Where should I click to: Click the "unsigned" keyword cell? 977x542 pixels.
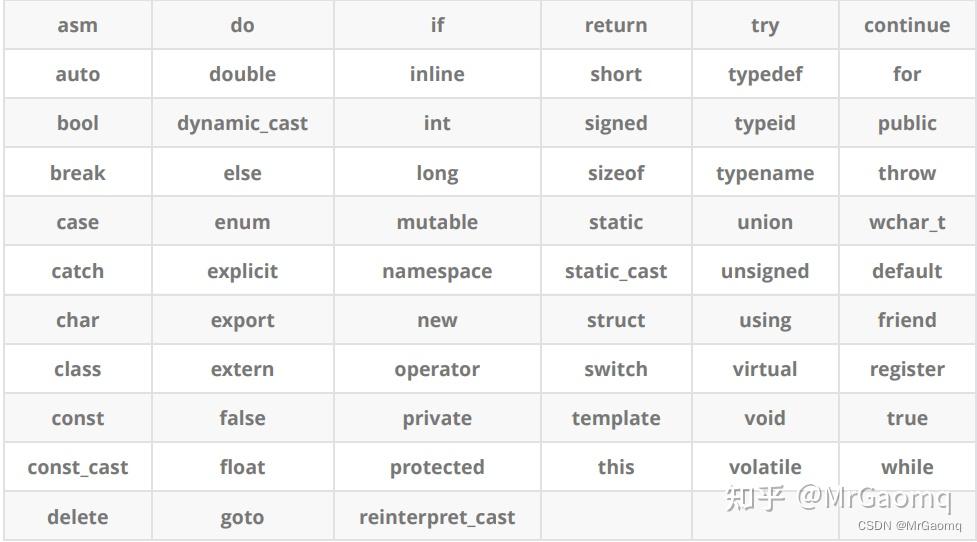click(x=765, y=271)
